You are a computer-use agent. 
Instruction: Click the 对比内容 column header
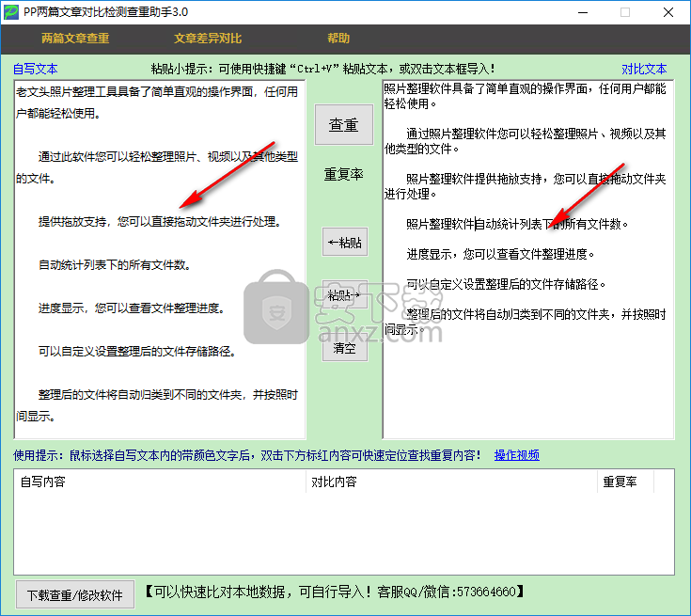click(451, 482)
